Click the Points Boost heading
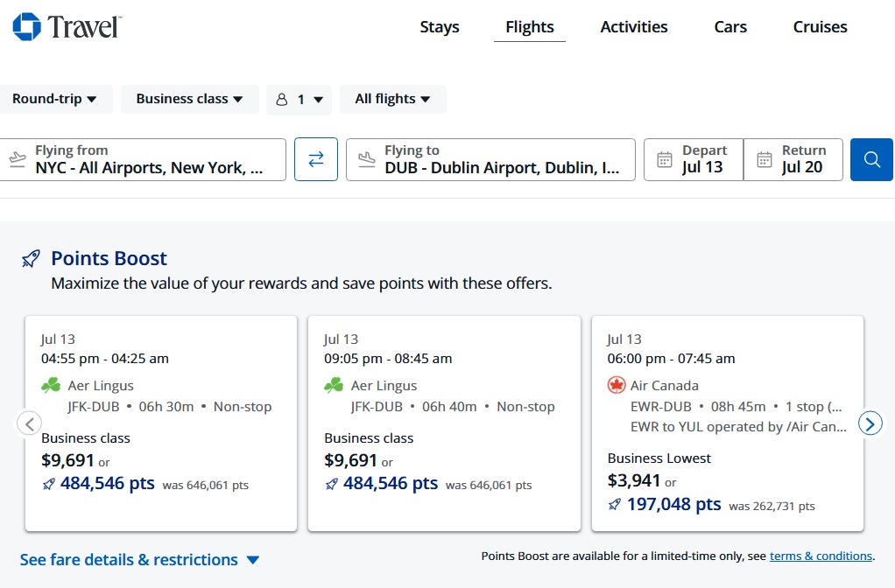This screenshot has width=895, height=588. coord(109,258)
